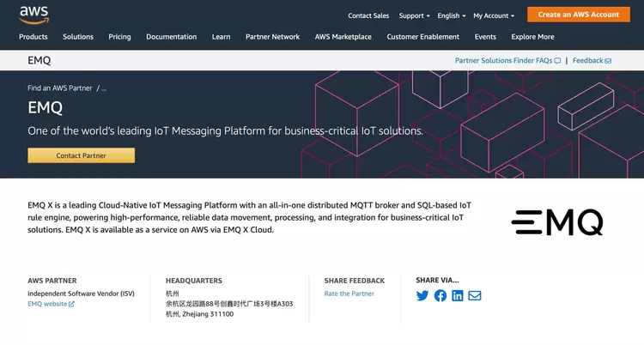Expand the Support dropdown

coord(415,15)
